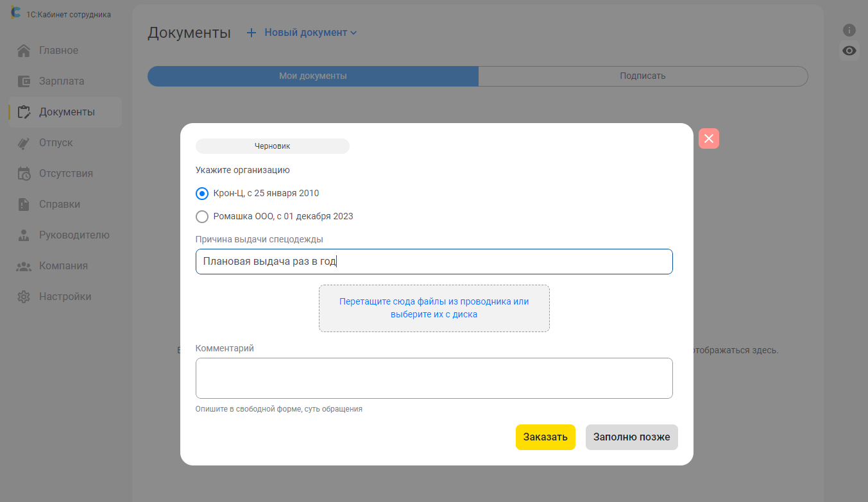Open Отсутствия calendar icon

[24, 174]
